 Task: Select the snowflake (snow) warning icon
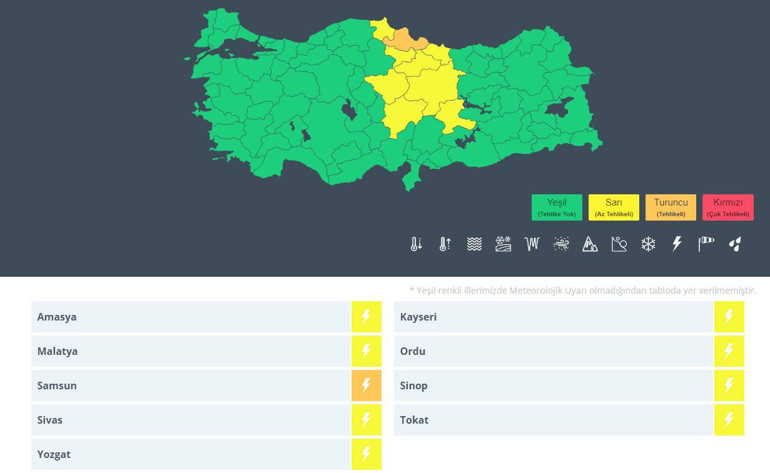648,244
